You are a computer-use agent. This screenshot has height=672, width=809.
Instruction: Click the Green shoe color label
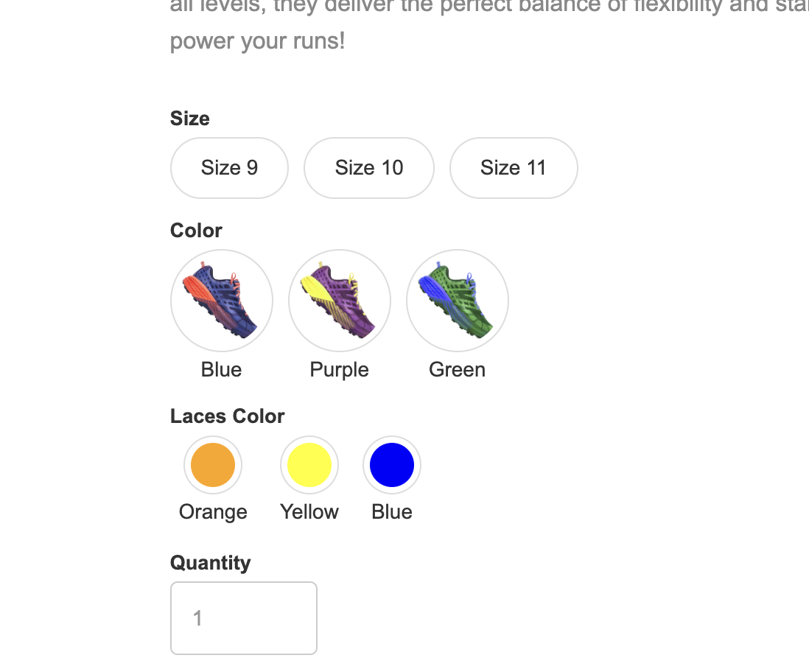pyautogui.click(x=457, y=370)
